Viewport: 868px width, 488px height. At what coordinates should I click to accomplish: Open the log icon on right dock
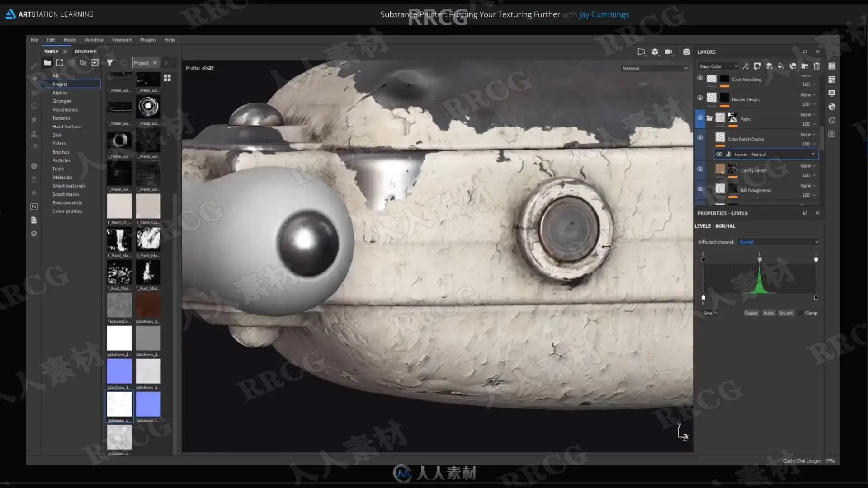click(x=832, y=134)
